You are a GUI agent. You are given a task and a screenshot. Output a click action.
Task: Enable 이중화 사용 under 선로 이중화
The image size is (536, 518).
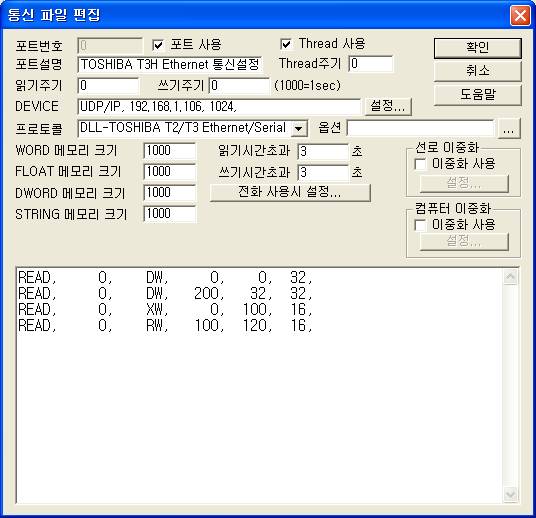click(420, 164)
